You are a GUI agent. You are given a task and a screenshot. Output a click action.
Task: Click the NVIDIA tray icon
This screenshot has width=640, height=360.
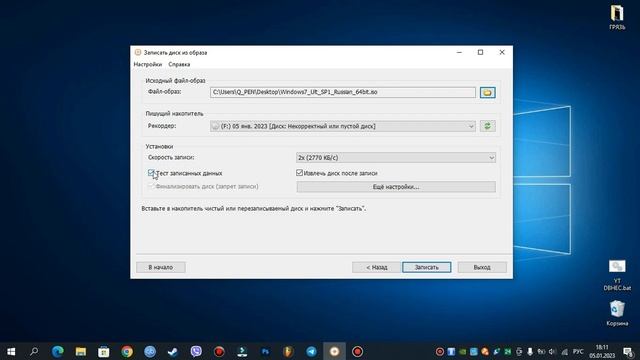[462, 351]
